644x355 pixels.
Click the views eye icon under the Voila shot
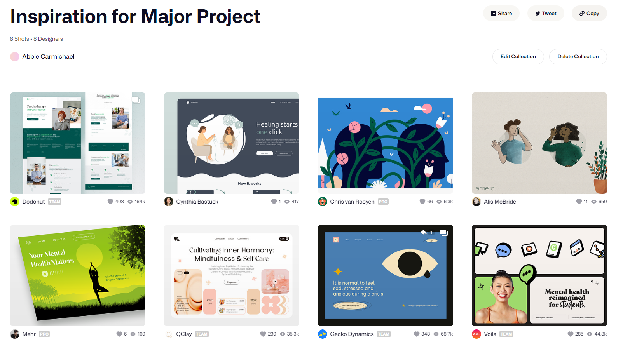tap(590, 334)
